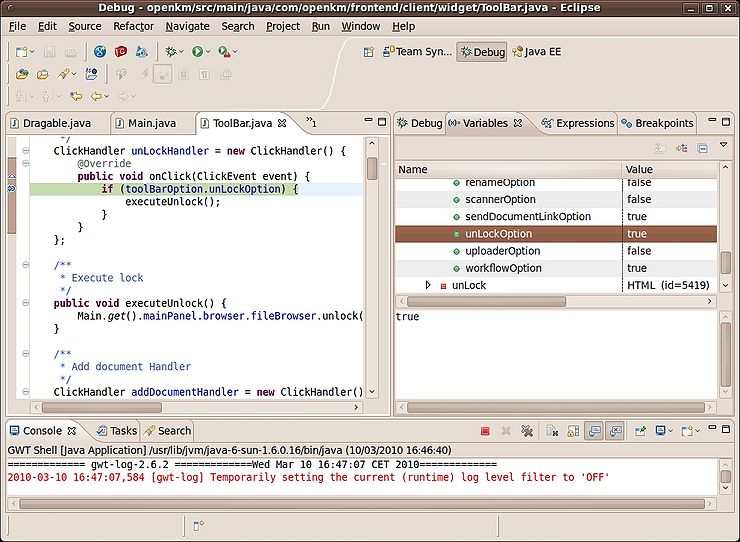Select the workflowOption variable row

point(556,268)
